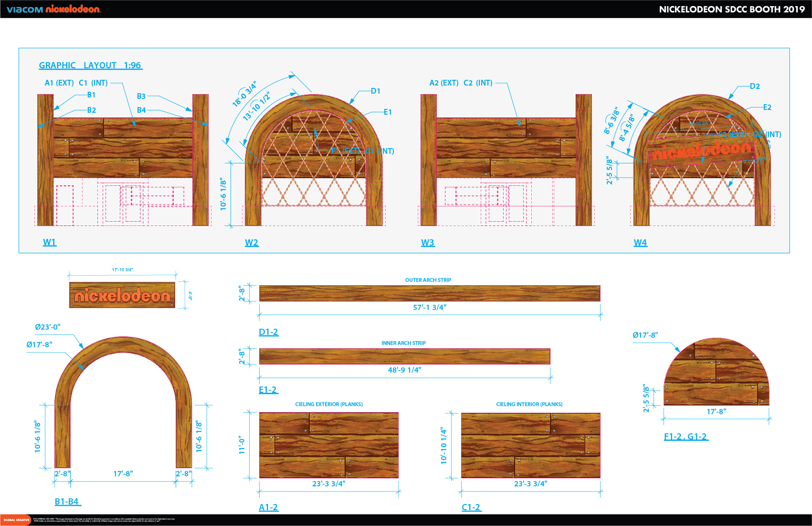This screenshot has width=812, height=526.
Task: Select the 8'-4 5/8" arc dimension
Action: coord(627,128)
